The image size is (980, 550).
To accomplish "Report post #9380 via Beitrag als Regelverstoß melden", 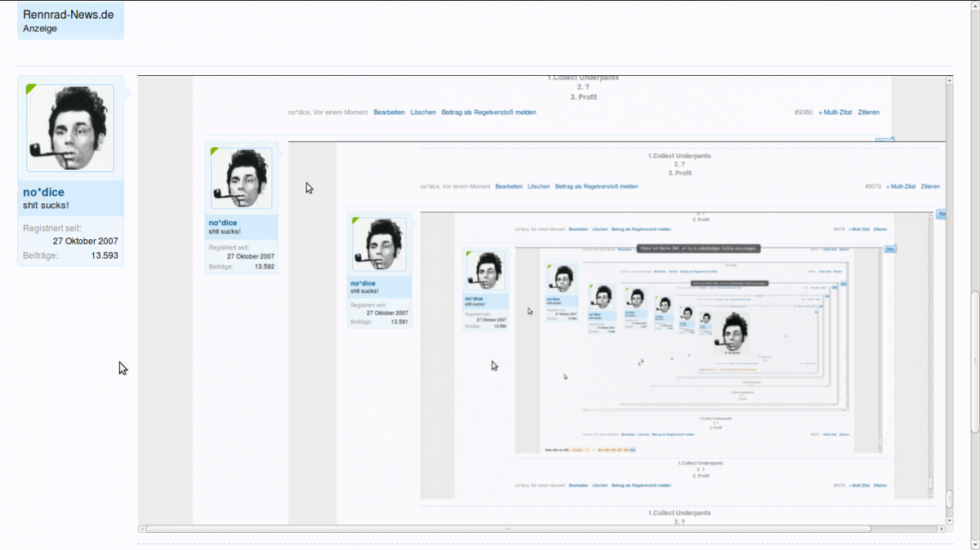I will pyautogui.click(x=488, y=113).
